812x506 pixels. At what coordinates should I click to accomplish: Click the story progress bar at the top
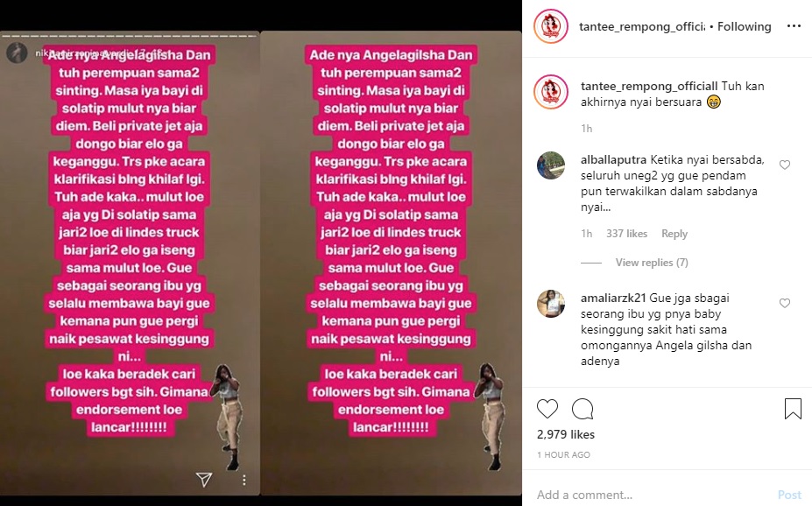click(x=129, y=36)
